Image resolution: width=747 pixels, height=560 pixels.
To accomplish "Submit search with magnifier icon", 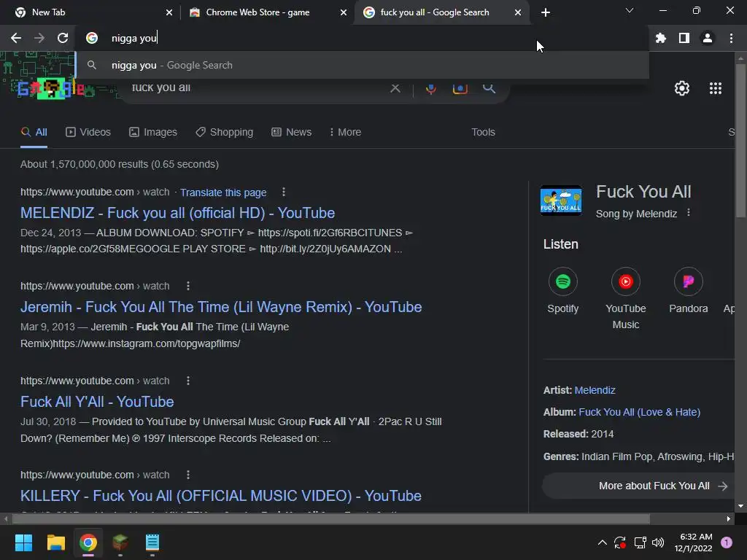I will [489, 87].
